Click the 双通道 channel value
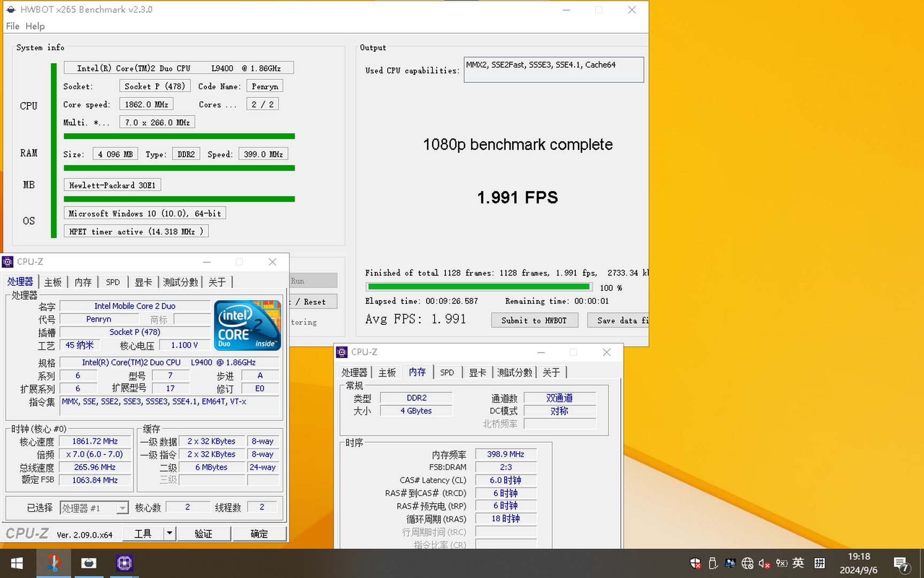The width and height of the screenshot is (924, 578). [x=559, y=398]
